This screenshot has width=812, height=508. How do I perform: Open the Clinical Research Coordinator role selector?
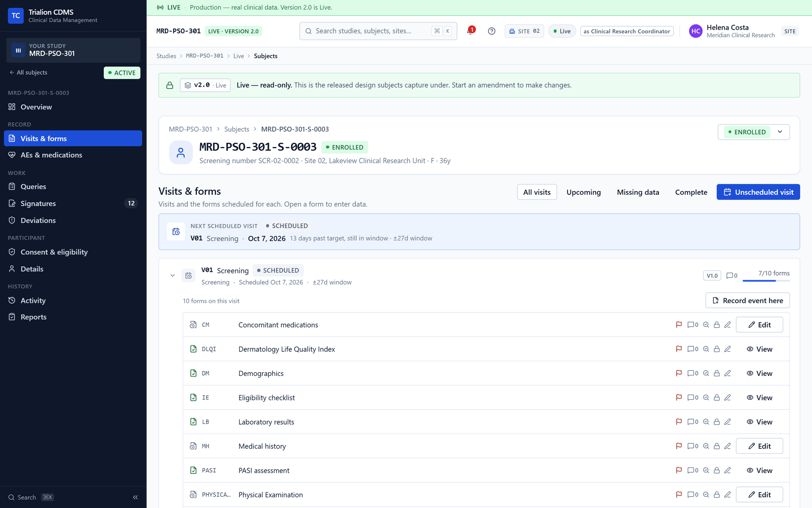(x=627, y=31)
